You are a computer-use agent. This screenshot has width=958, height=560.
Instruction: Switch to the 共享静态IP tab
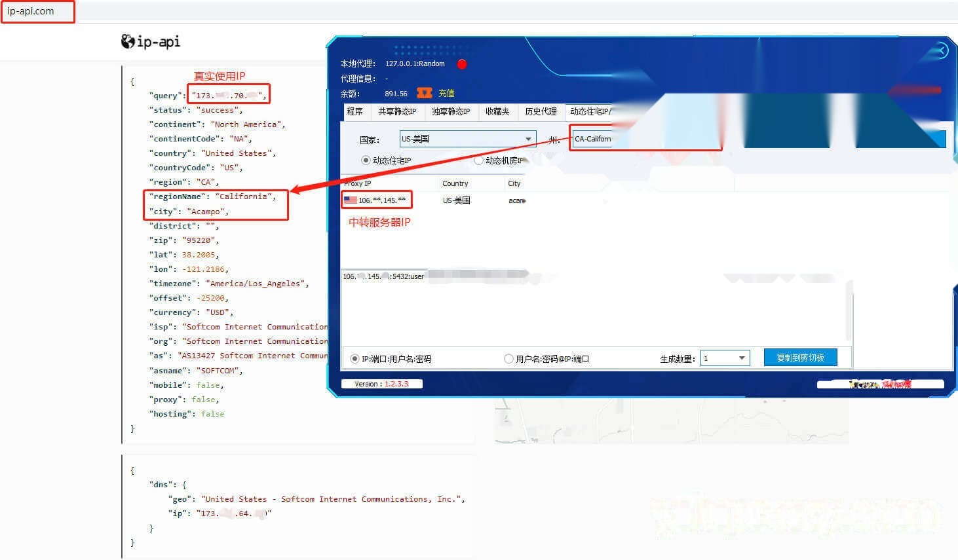click(397, 112)
